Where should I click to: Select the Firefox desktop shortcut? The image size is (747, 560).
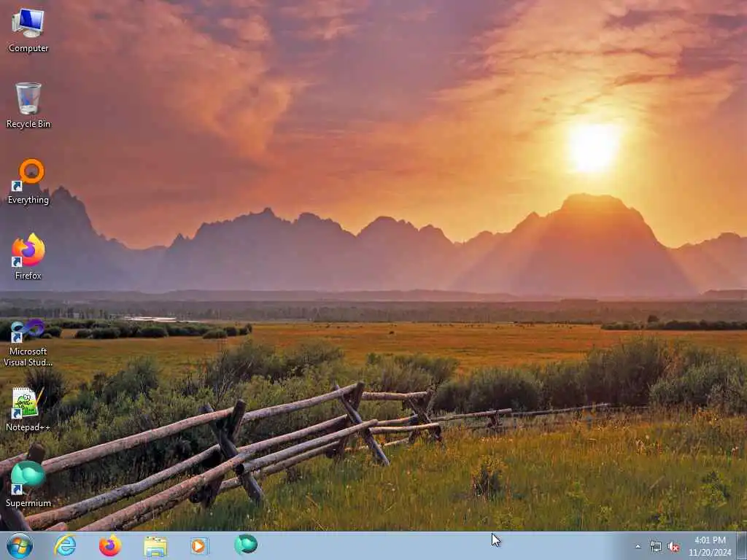tap(28, 257)
